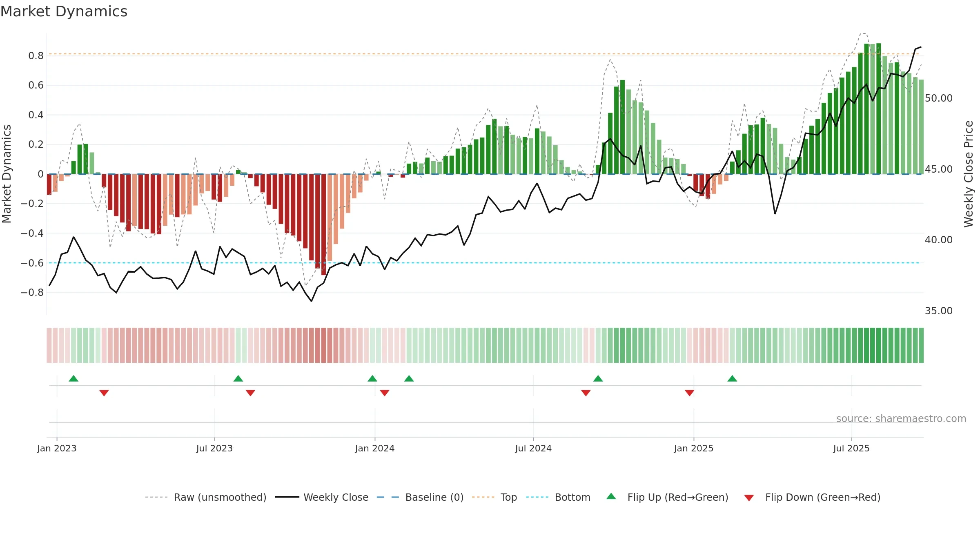980x551 pixels.
Task: Toggle the Bottom legend entry
Action: [558, 497]
